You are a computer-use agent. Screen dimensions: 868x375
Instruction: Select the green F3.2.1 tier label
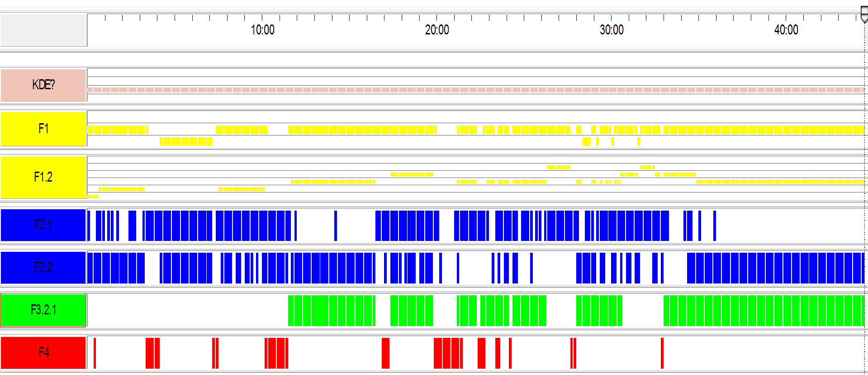(43, 310)
